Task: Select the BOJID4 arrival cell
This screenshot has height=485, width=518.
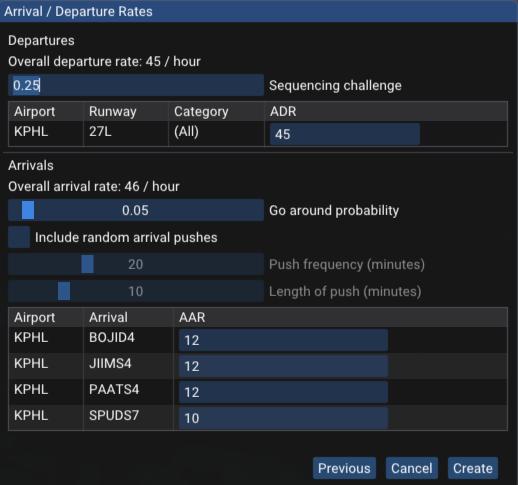Action: pos(112,338)
